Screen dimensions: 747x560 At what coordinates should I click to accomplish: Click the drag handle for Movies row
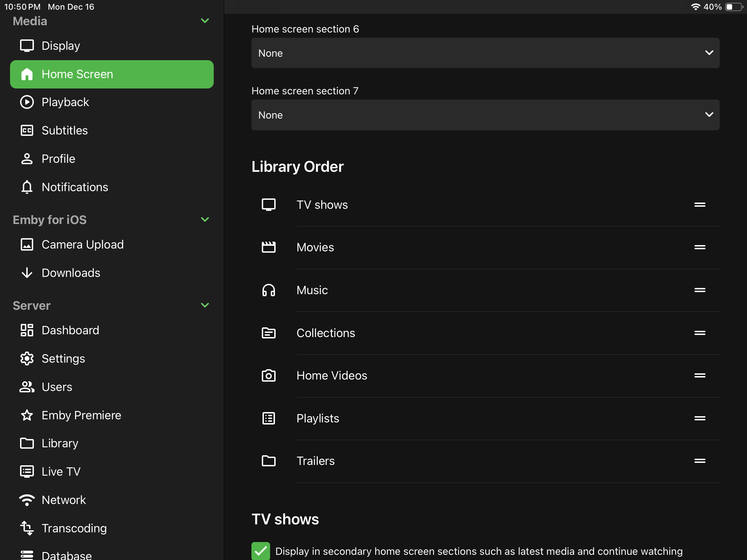[x=700, y=247]
